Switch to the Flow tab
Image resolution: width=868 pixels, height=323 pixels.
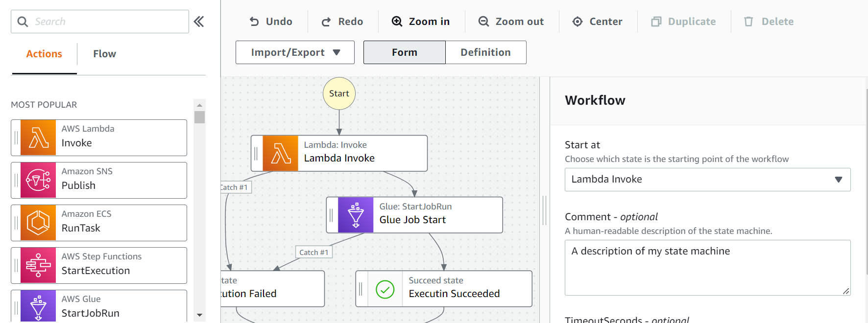coord(105,54)
